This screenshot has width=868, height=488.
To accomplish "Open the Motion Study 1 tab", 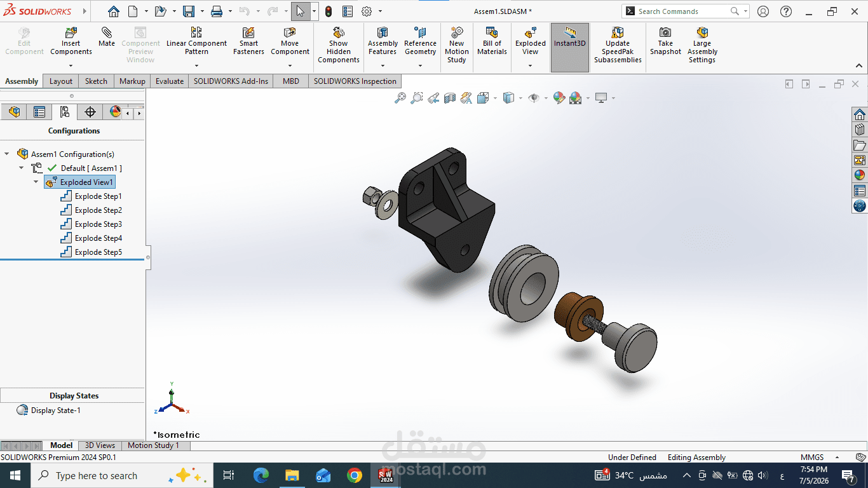I will 154,445.
